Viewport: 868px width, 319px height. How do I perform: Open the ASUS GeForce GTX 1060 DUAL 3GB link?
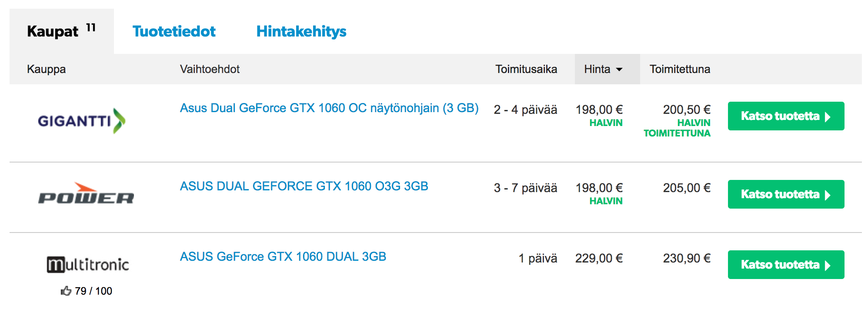pyautogui.click(x=283, y=256)
